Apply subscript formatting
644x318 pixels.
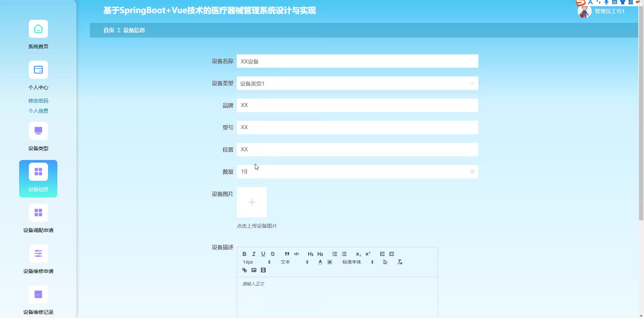[x=359, y=254]
